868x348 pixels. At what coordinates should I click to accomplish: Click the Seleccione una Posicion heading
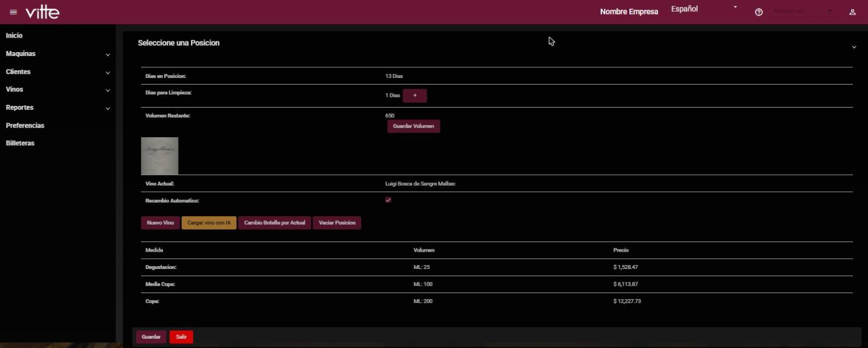tap(179, 43)
